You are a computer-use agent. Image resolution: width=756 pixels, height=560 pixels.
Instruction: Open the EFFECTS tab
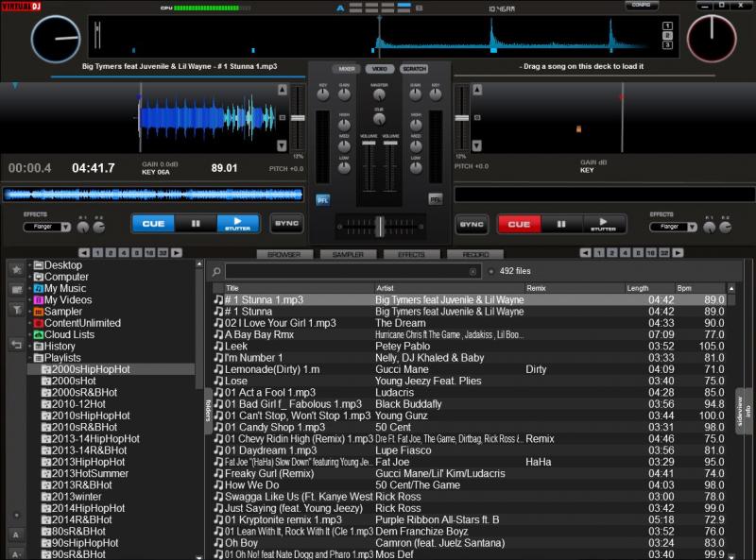coord(411,254)
